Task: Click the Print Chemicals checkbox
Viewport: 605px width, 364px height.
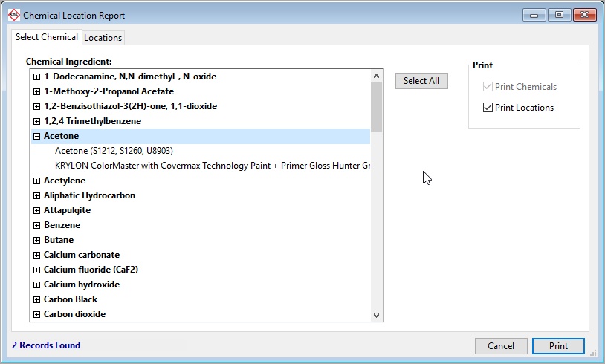Action: pos(488,87)
